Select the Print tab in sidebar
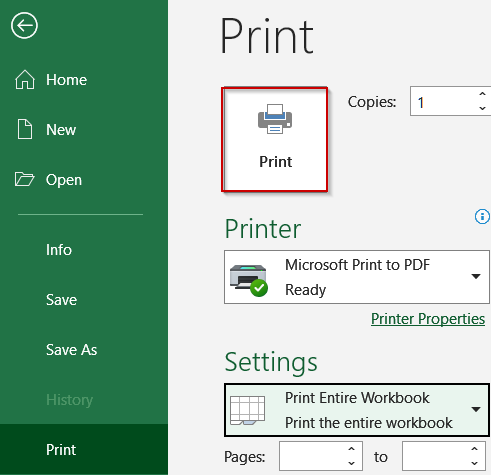491x475 pixels. tap(84, 450)
